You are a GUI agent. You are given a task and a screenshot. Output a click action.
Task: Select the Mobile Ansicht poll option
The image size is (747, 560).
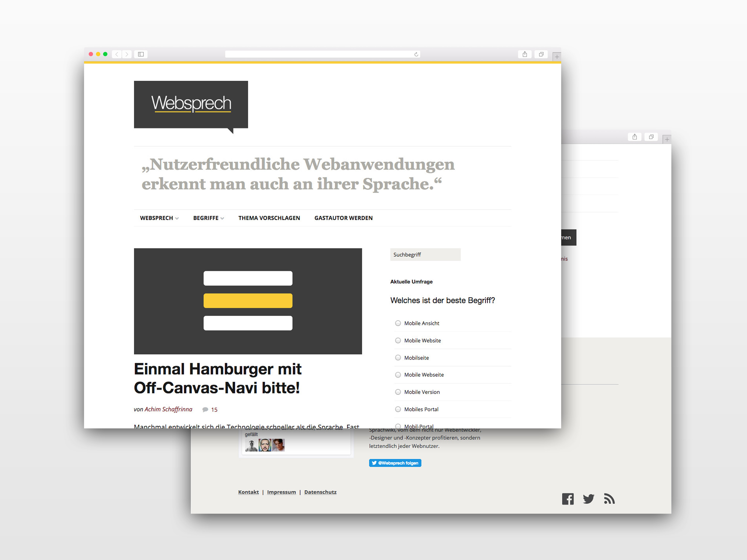click(x=398, y=323)
